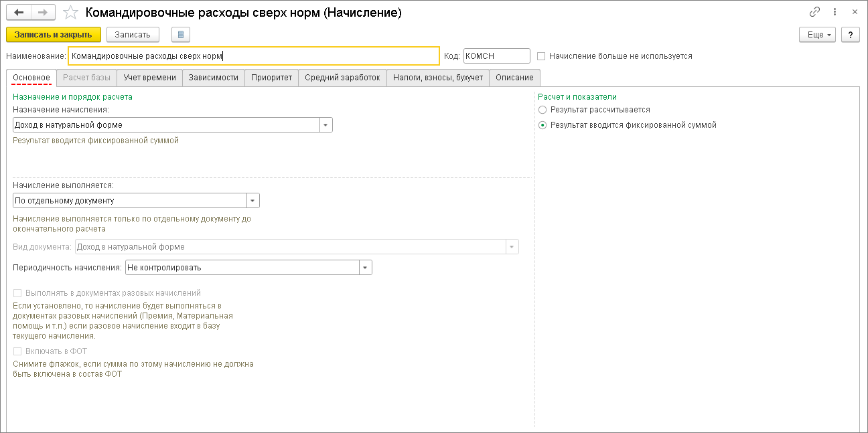The width and height of the screenshot is (868, 433).
Task: Click the forward navigation arrow icon
Action: point(43,13)
